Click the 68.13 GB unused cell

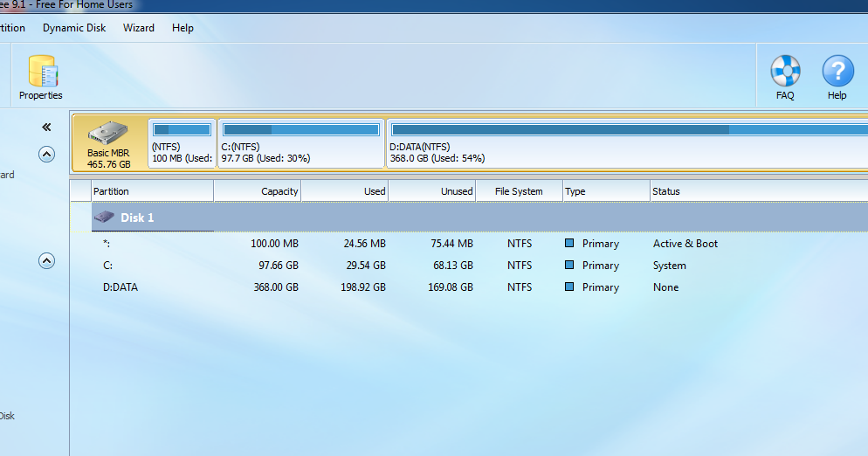pos(453,266)
